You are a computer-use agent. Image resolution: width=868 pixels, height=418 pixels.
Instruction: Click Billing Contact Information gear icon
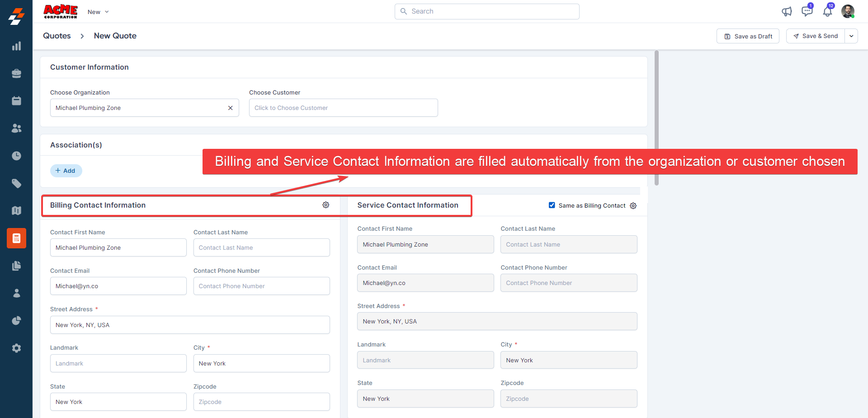(325, 205)
